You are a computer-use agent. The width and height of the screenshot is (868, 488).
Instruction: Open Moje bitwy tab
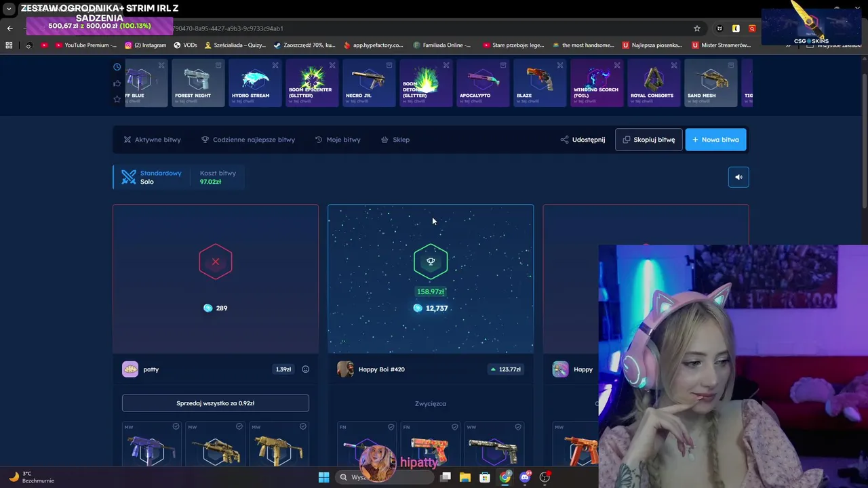(338, 140)
